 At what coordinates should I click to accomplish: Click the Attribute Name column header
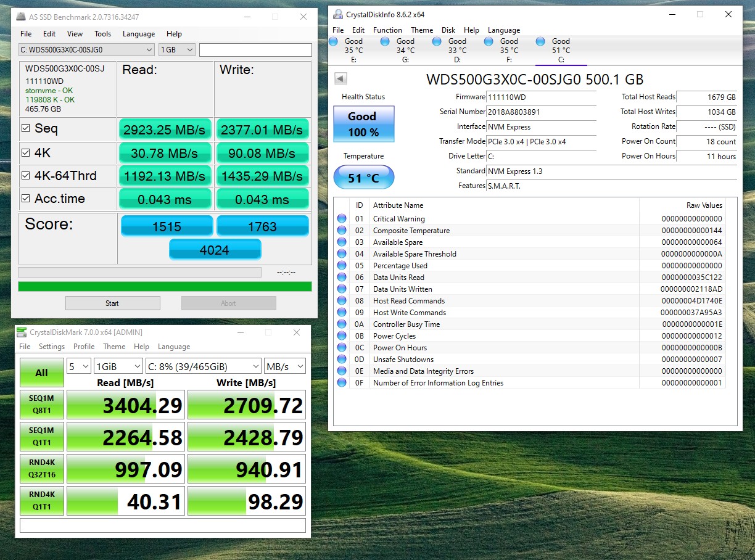(398, 205)
